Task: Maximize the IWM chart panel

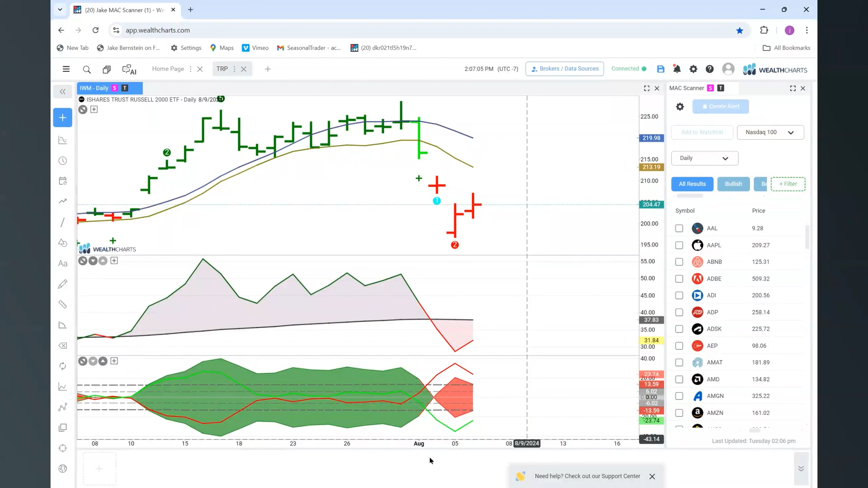Action: point(646,89)
